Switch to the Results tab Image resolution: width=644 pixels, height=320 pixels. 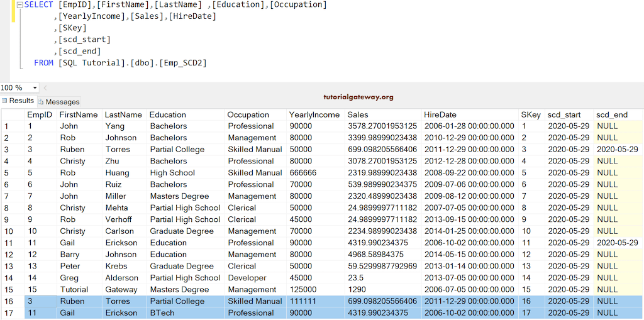click(18, 101)
